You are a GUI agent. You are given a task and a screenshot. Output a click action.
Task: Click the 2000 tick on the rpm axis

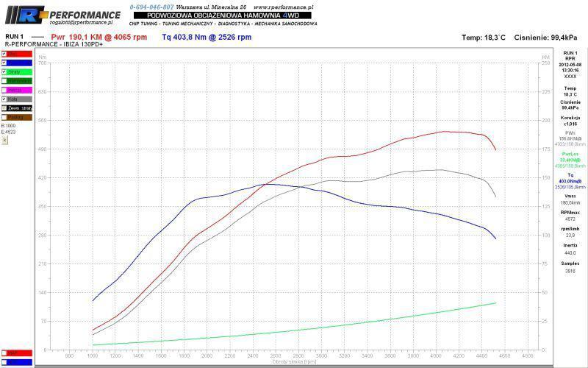coord(207,356)
